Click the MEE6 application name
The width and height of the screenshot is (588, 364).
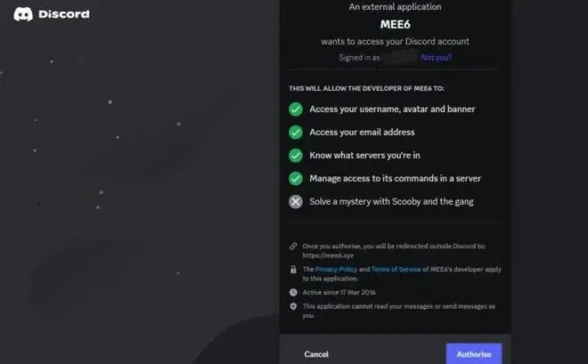pyautogui.click(x=394, y=24)
